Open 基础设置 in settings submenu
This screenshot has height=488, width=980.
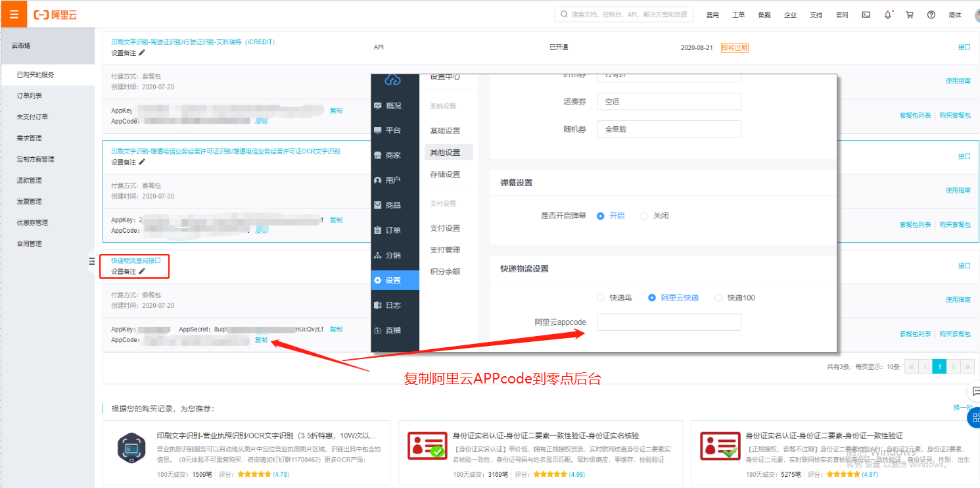[445, 131]
